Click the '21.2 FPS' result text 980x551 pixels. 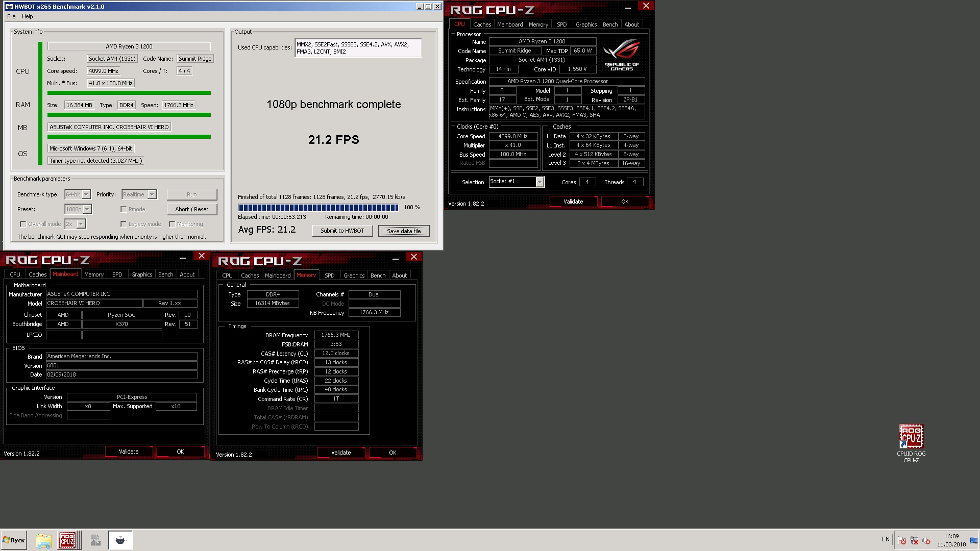334,140
